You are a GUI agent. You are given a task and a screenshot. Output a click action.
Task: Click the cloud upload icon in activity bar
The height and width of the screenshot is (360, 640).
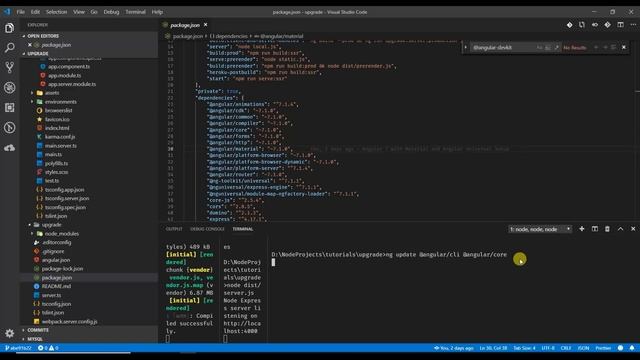tap(9, 148)
